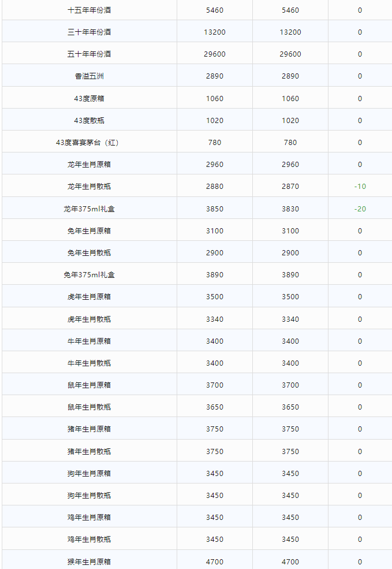This screenshot has width=392, height=569.
Task: Click the 虎年生肖散瓶 product name
Action: (x=89, y=319)
